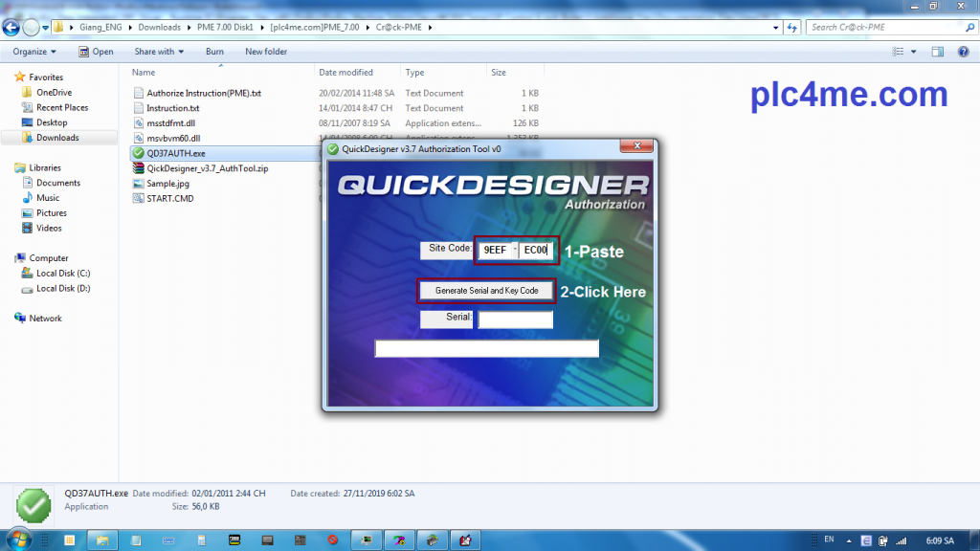Select the QD37AUTH.exe file

[x=175, y=153]
